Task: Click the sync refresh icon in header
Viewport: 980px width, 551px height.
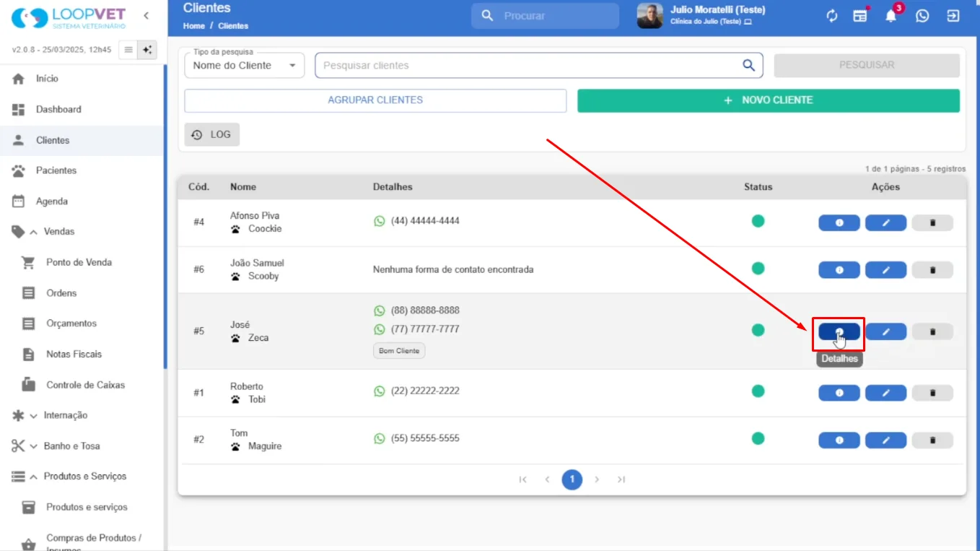Action: [x=832, y=16]
